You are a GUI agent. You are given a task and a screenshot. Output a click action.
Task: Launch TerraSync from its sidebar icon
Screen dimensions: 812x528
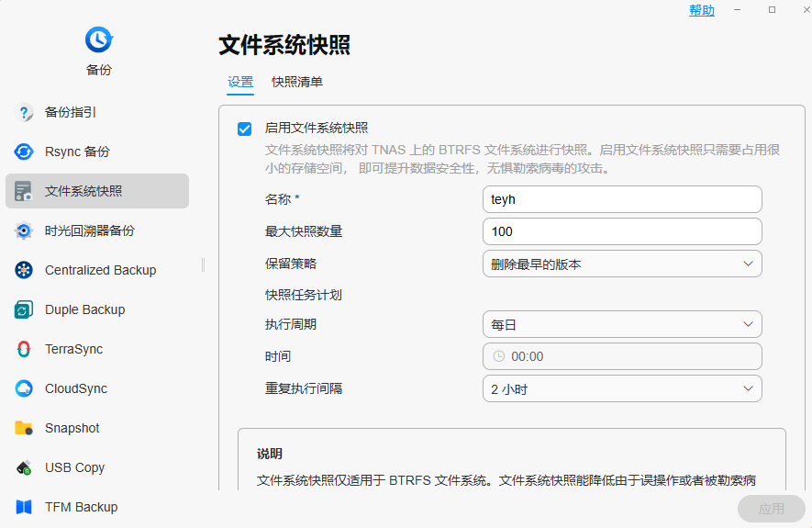click(24, 350)
